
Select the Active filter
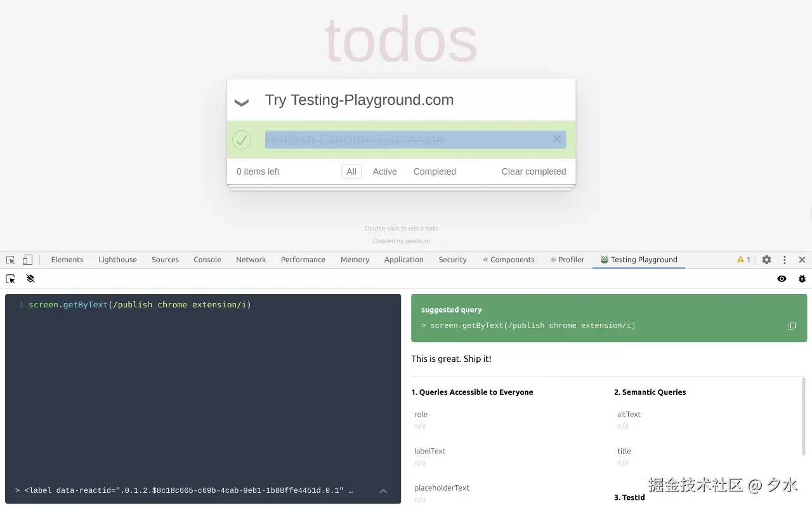[x=384, y=171]
